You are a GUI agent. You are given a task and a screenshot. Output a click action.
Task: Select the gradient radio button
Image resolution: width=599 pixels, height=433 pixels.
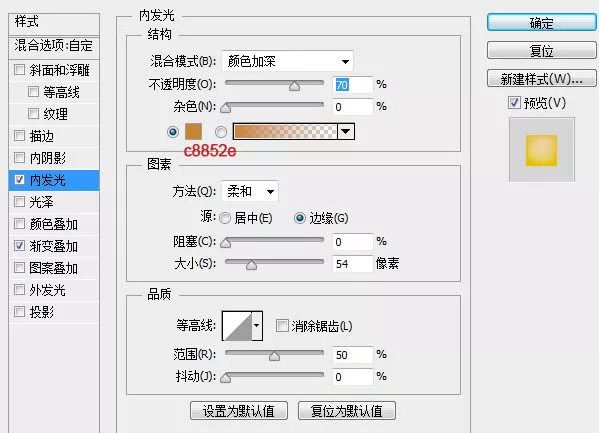point(220,132)
